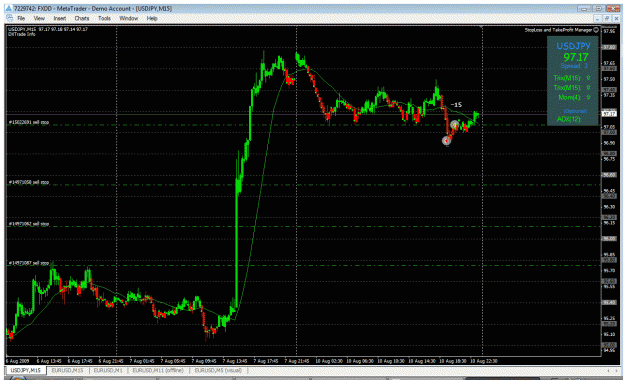The width and height of the screenshot is (625, 380).
Task: Click the StopLoss and TakeProfit Manager smiley icon
Action: [x=596, y=30]
